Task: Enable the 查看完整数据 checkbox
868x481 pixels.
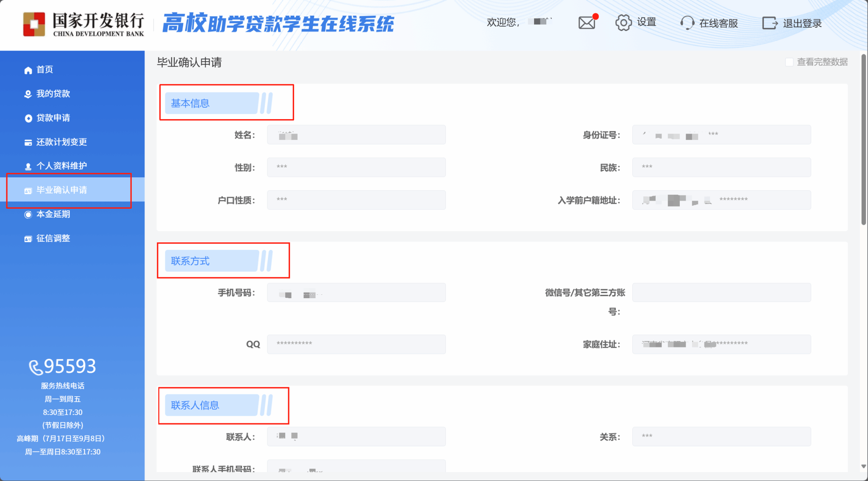Action: pos(789,62)
